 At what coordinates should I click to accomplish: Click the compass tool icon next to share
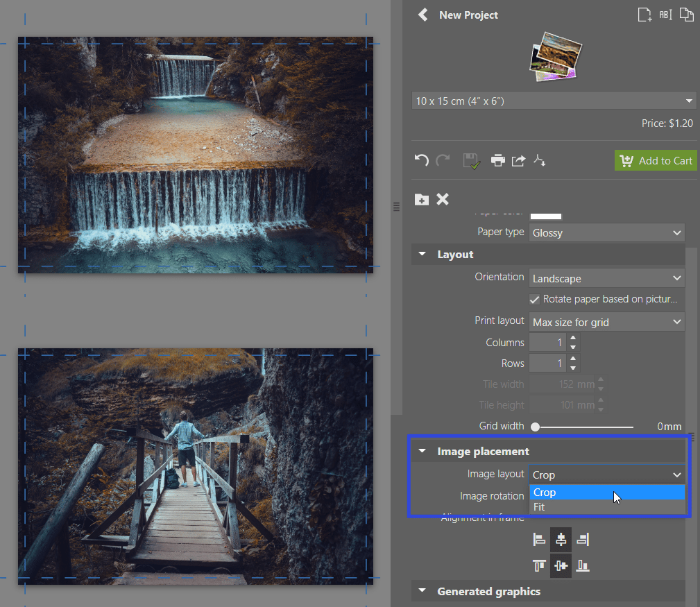pyautogui.click(x=539, y=160)
